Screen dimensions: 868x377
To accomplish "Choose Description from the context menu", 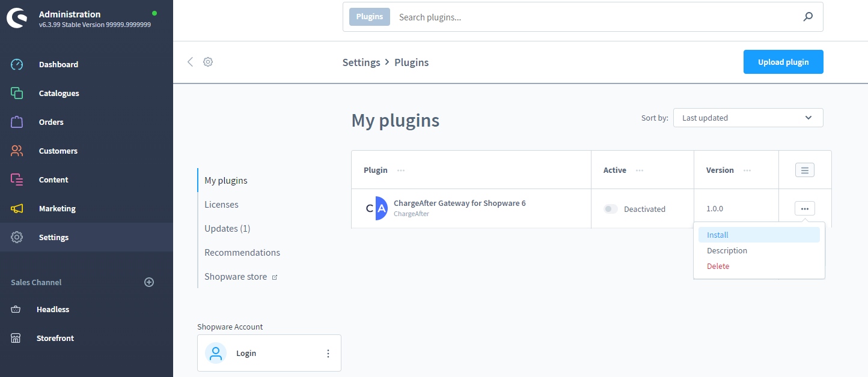I will point(759,250).
